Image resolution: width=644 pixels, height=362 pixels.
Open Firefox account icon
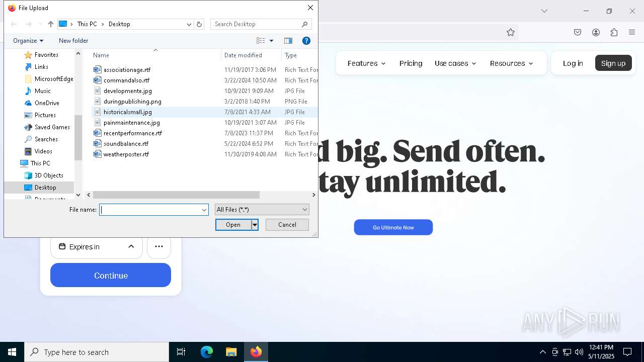click(596, 32)
